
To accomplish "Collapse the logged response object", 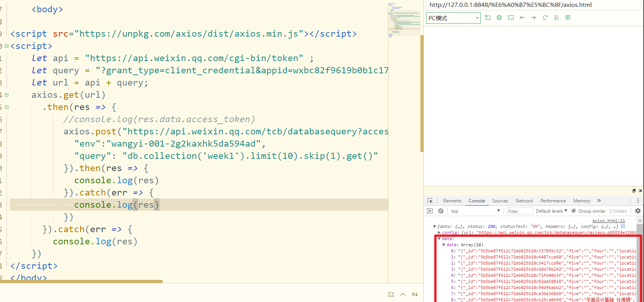I will click(x=434, y=226).
